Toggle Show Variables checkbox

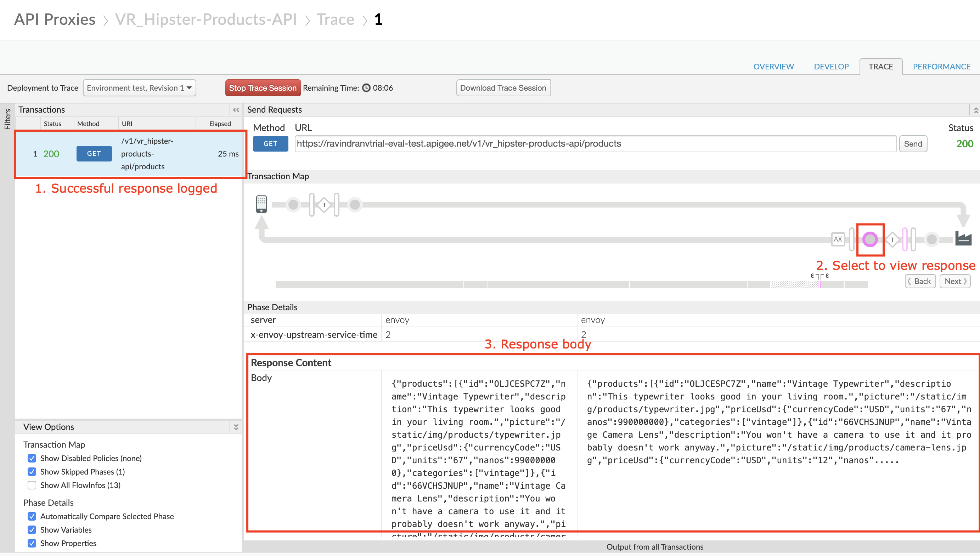32,530
